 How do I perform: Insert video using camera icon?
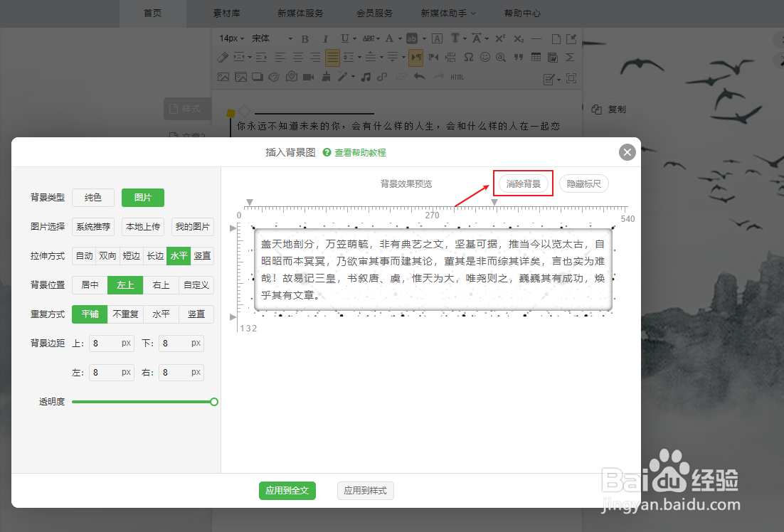[x=309, y=77]
